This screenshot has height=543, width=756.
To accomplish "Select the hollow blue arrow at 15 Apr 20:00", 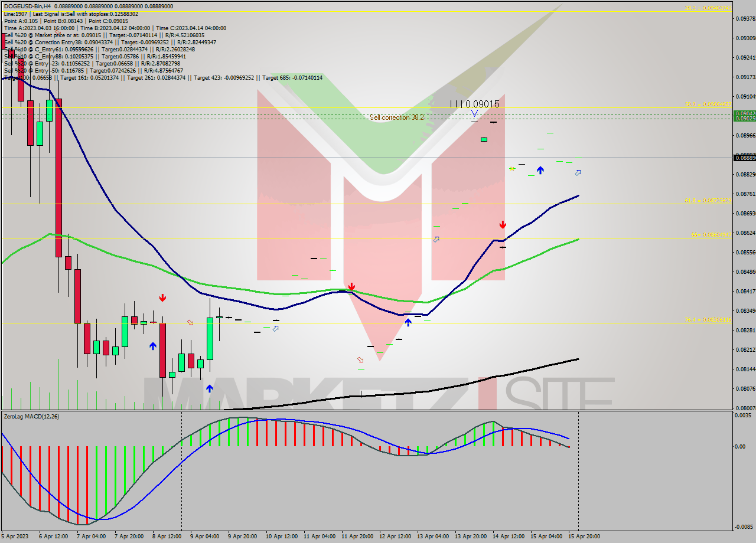I will tap(578, 172).
